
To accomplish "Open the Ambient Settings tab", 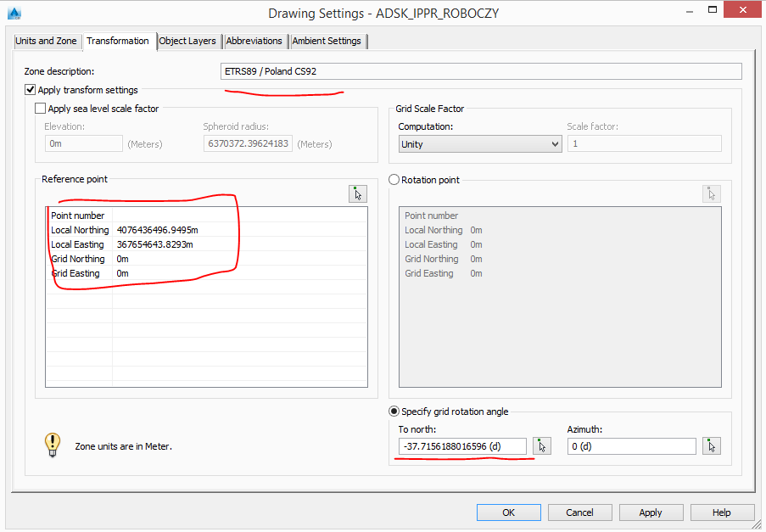I will [x=327, y=40].
